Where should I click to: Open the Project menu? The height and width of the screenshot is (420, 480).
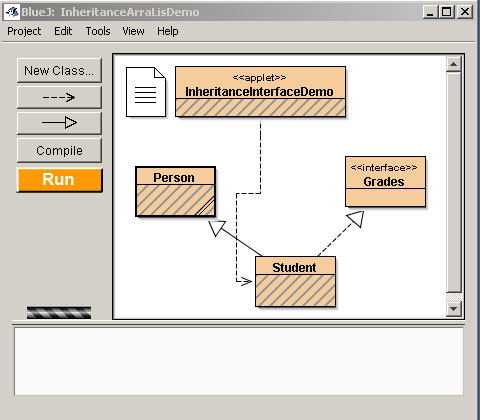24,31
